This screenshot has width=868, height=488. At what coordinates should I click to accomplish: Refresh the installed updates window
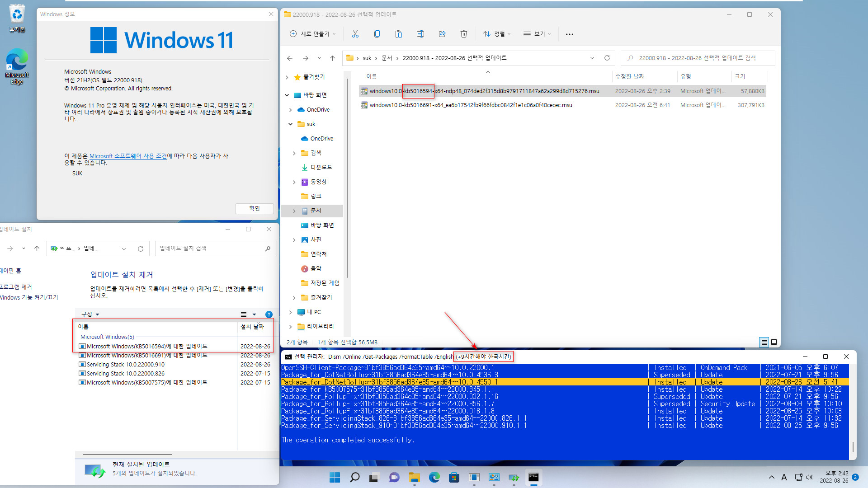pos(141,249)
